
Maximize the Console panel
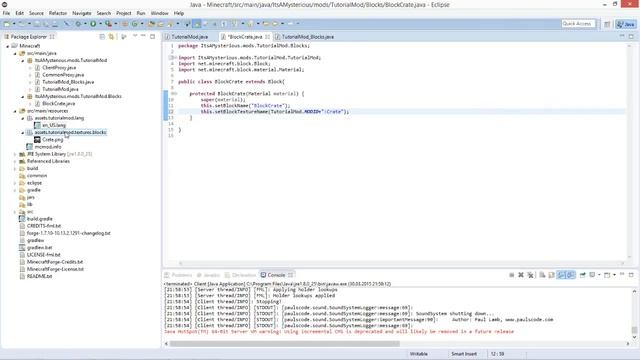[x=631, y=275]
